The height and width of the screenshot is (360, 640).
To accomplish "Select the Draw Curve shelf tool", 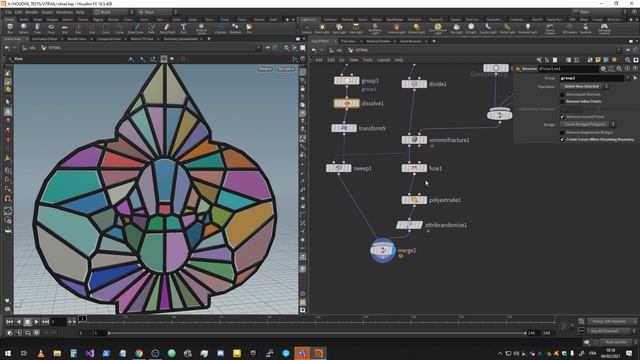I will 136,28.
